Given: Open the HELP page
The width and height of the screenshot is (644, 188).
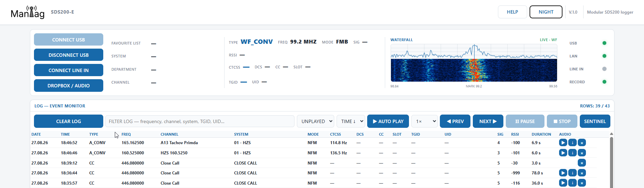Looking at the screenshot, I should 513,12.
